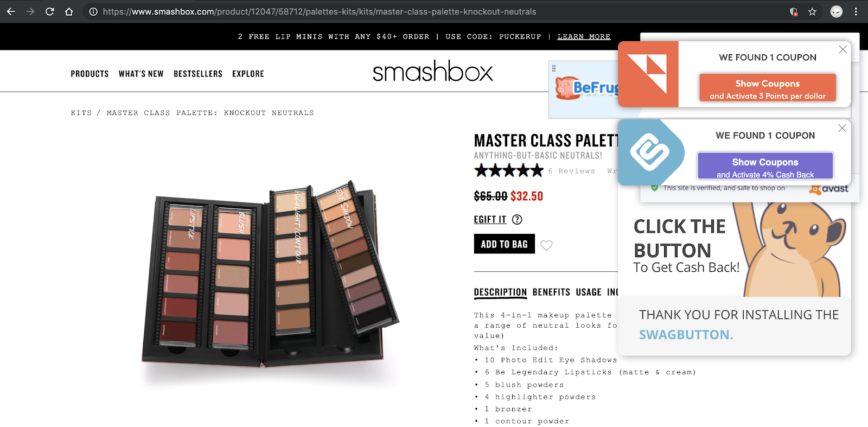Viewport: 868px width, 427px height.
Task: Close the orange coupon popup
Action: coord(843,49)
